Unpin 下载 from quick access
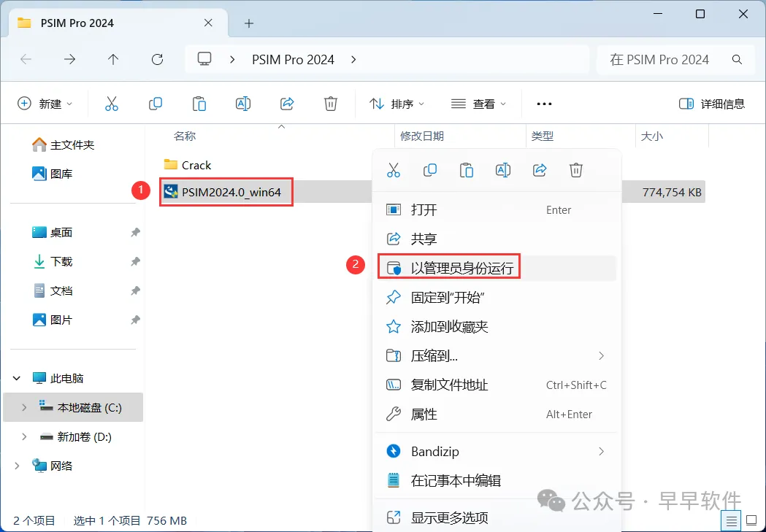The height and width of the screenshot is (532, 766). [135, 261]
